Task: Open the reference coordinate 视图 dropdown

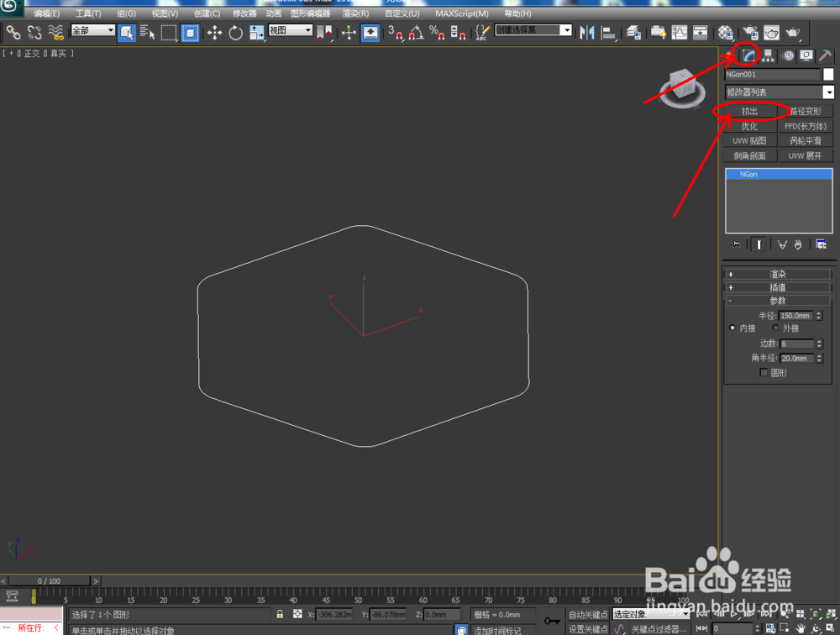Action: pyautogui.click(x=291, y=30)
